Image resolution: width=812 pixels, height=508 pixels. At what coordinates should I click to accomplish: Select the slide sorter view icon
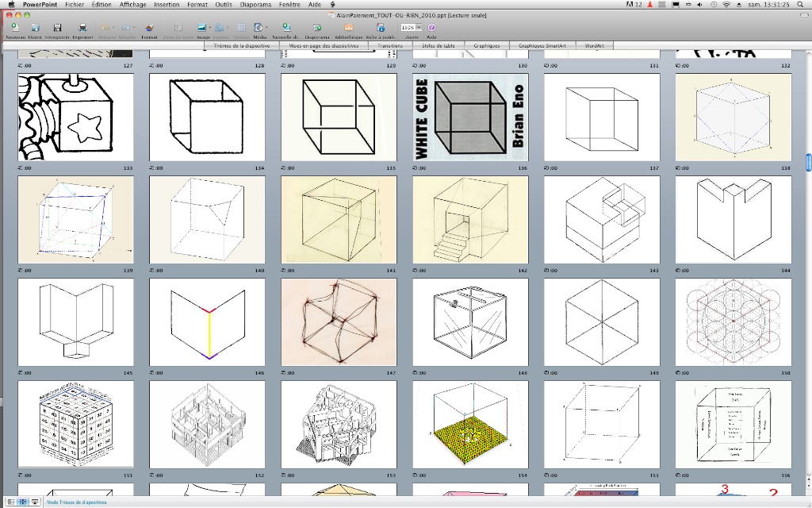pyautogui.click(x=23, y=502)
